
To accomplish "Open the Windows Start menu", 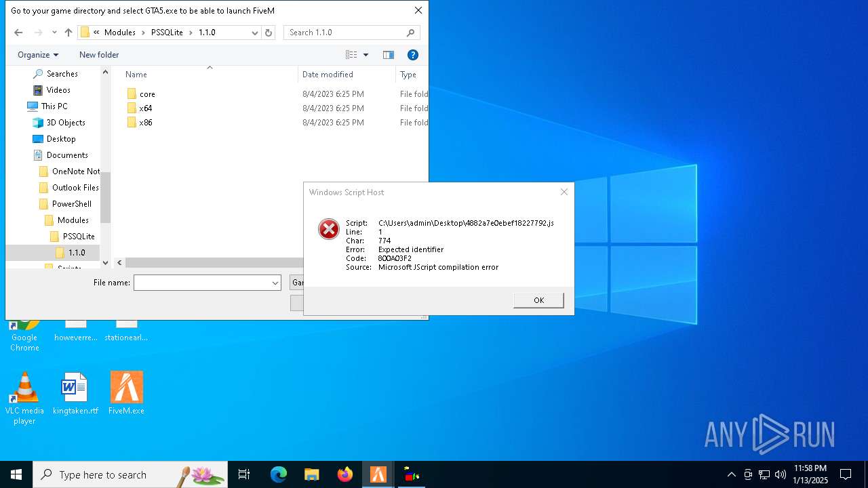I will click(x=16, y=474).
